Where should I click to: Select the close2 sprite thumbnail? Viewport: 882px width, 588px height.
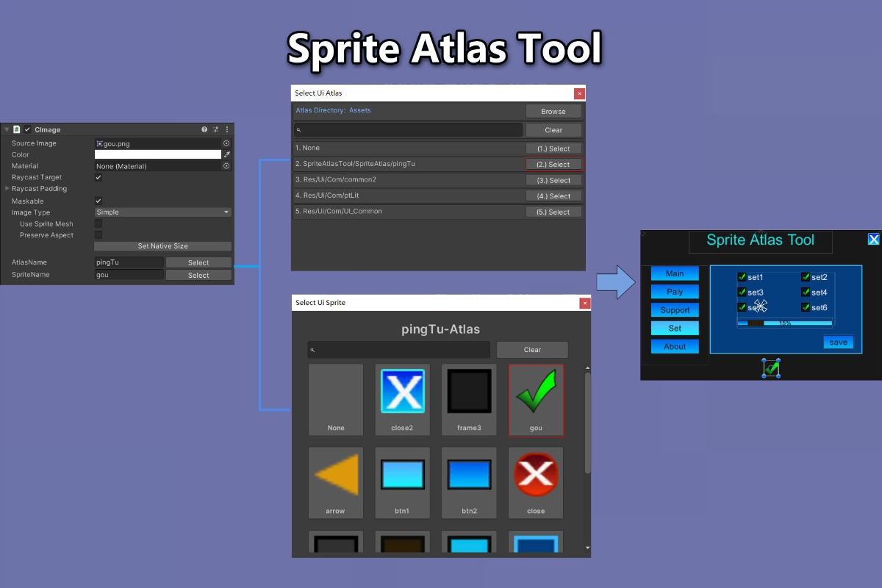[403, 400]
